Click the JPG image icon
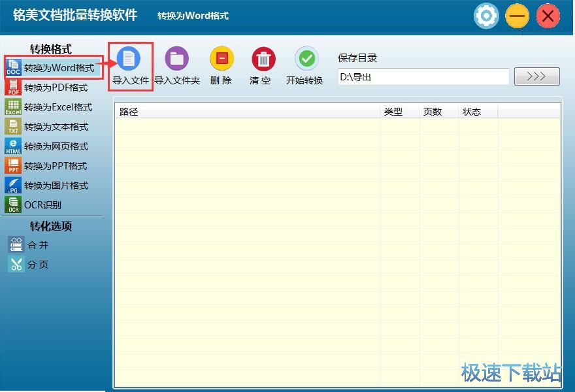The width and height of the screenshot is (575, 392). point(13,185)
